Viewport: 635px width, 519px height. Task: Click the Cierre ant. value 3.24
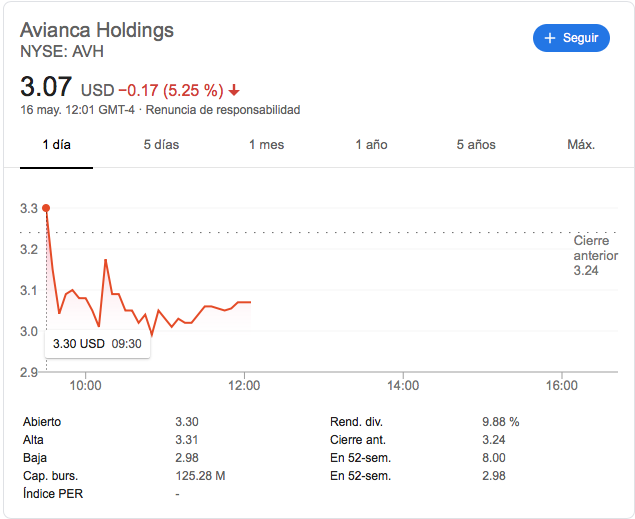pos(494,440)
